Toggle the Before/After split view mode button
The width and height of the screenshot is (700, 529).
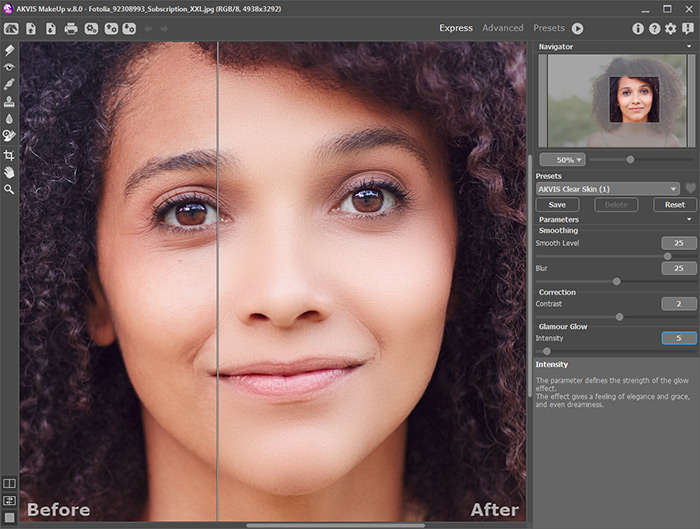(9, 484)
